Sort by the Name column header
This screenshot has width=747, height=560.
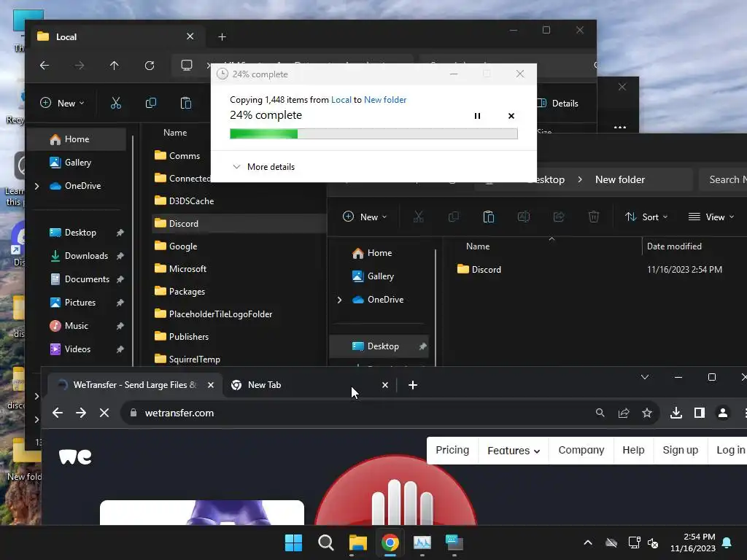[x=478, y=246]
